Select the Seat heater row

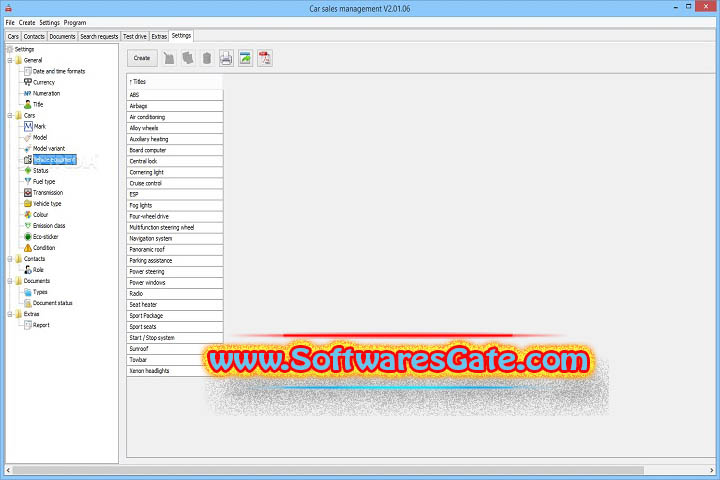tap(175, 305)
